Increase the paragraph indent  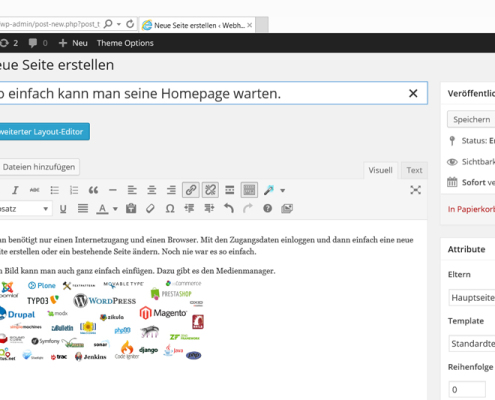tap(209, 209)
